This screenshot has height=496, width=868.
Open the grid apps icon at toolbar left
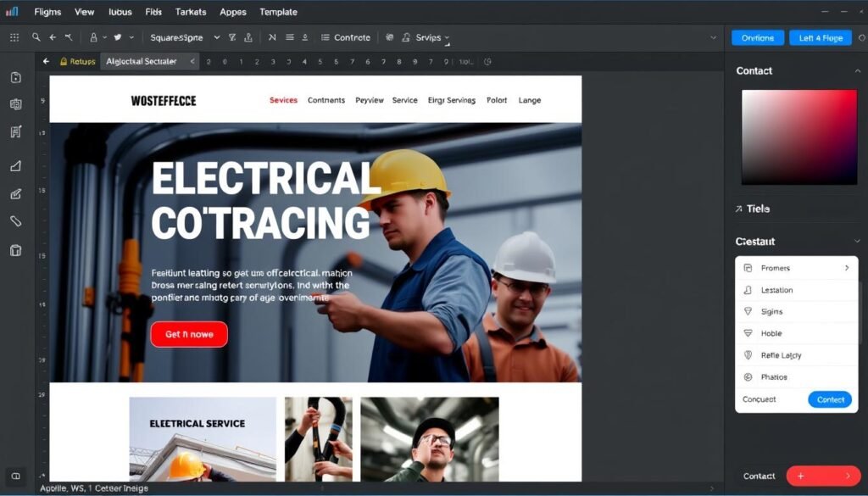click(x=14, y=37)
